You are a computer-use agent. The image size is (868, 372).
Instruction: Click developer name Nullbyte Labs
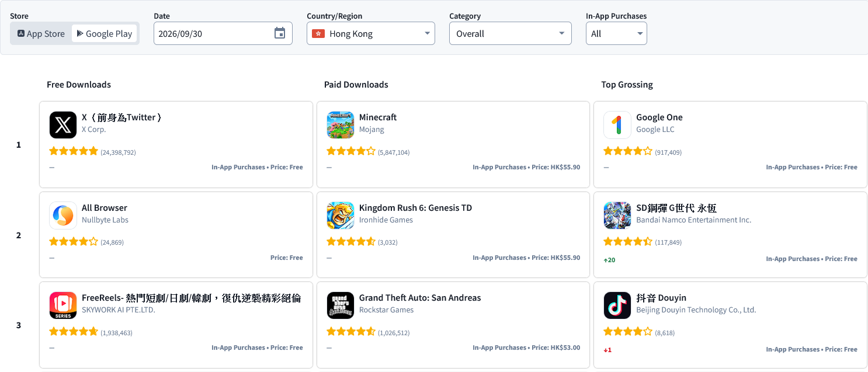click(x=105, y=220)
